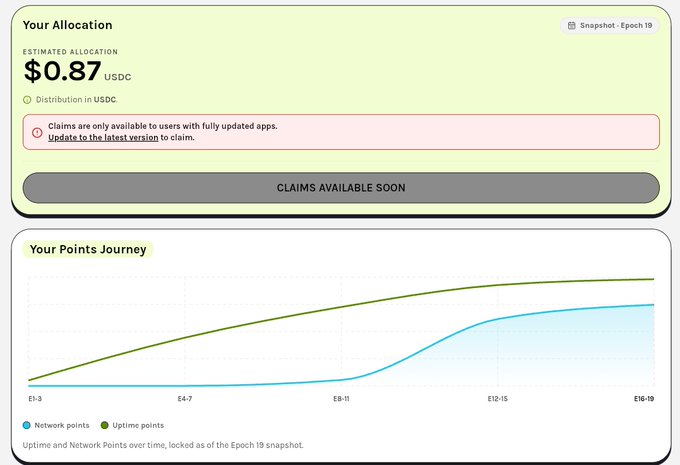Click the info icon next to Distribution in USDC
This screenshot has height=465, width=680.
(x=27, y=100)
